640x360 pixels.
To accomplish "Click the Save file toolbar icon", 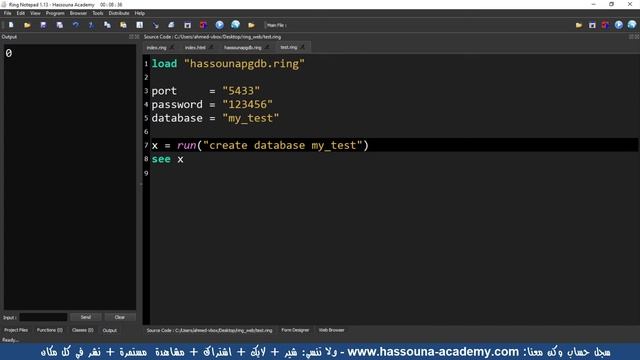I will [43, 25].
